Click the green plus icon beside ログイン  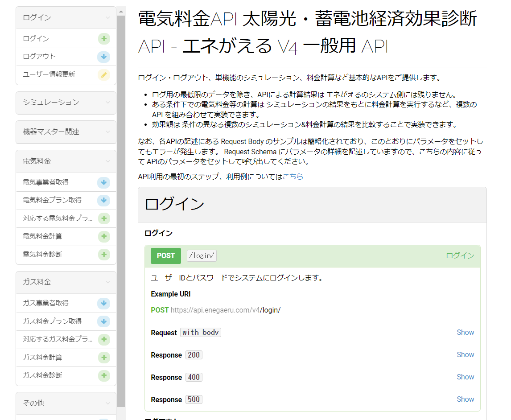pos(104,39)
